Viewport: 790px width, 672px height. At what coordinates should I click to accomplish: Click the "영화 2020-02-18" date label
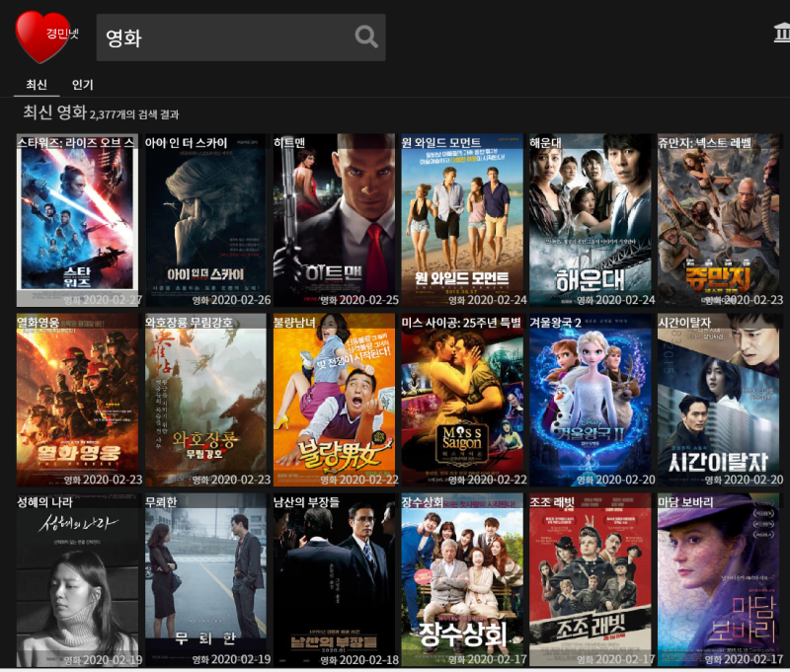[x=359, y=659]
